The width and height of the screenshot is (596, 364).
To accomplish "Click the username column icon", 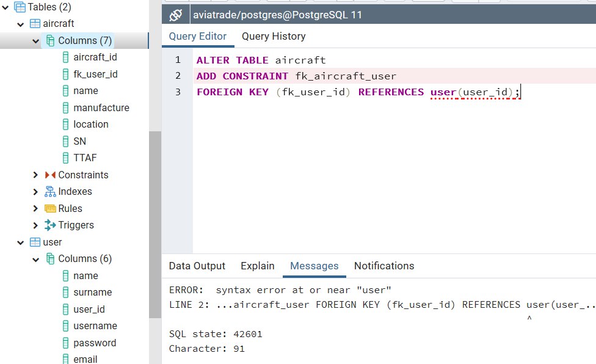I will pos(65,326).
